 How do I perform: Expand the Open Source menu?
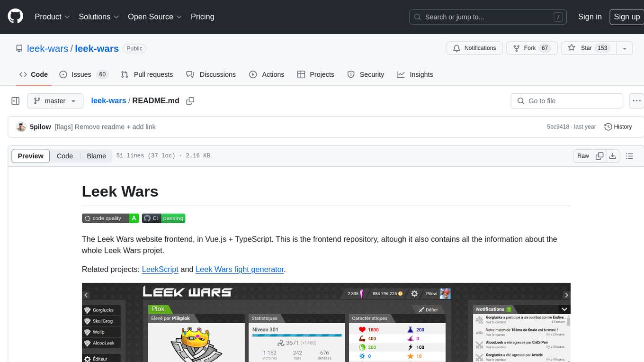[155, 17]
